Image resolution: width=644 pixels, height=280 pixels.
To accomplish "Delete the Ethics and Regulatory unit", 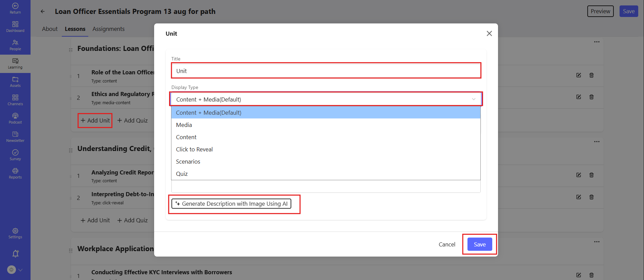I will [x=591, y=97].
